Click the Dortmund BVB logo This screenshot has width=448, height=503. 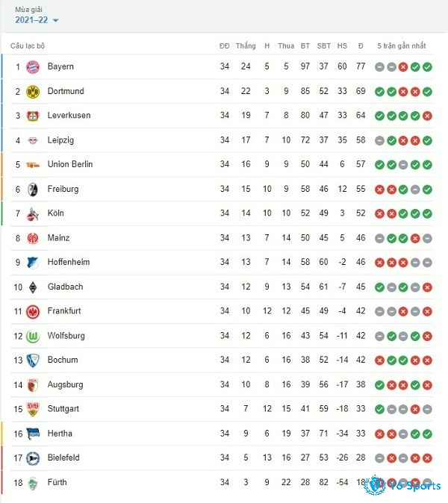(x=32, y=92)
